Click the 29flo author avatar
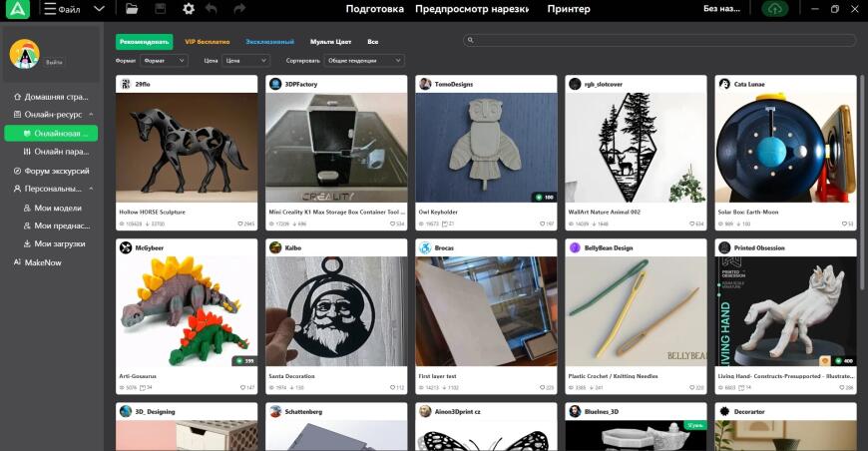 (126, 84)
